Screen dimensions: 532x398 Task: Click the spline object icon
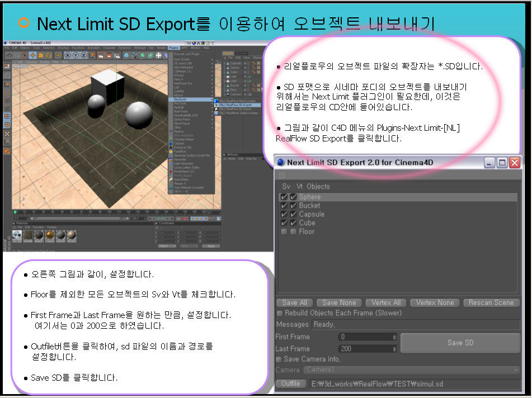tap(134, 55)
